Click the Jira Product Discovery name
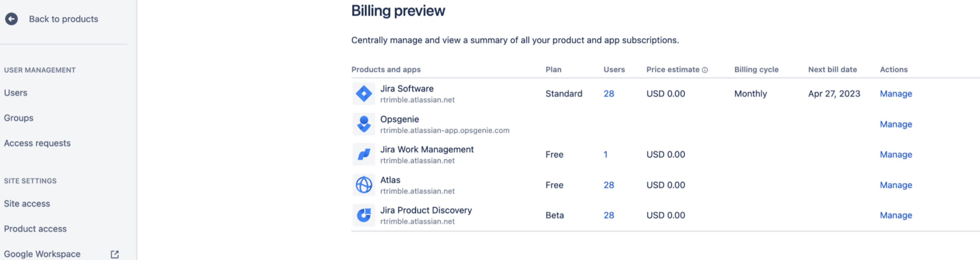 click(426, 210)
